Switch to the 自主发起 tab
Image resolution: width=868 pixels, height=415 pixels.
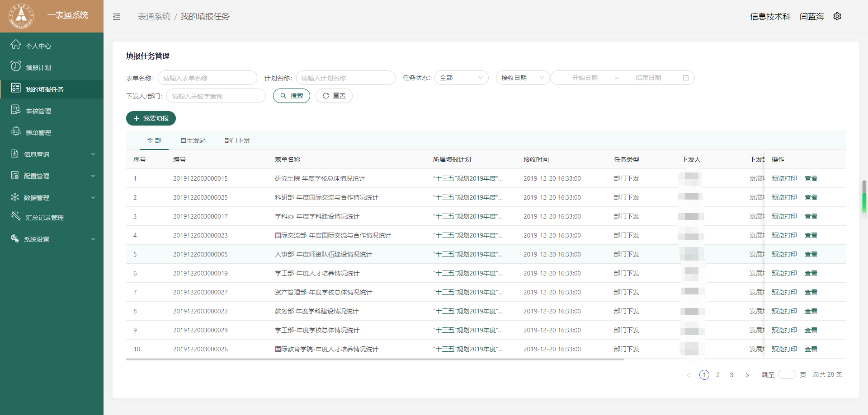[193, 140]
